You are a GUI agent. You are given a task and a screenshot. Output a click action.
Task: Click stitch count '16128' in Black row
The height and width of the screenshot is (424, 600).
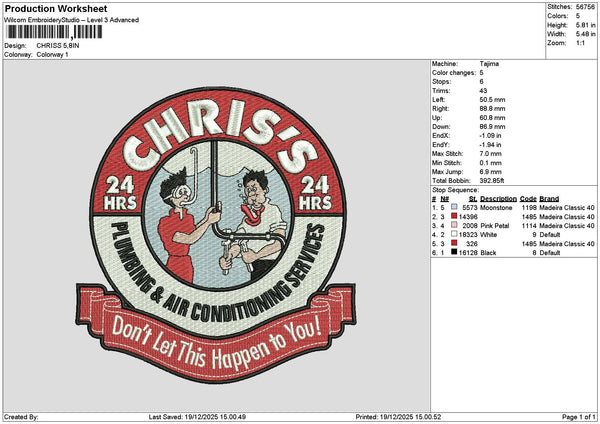tap(468, 253)
